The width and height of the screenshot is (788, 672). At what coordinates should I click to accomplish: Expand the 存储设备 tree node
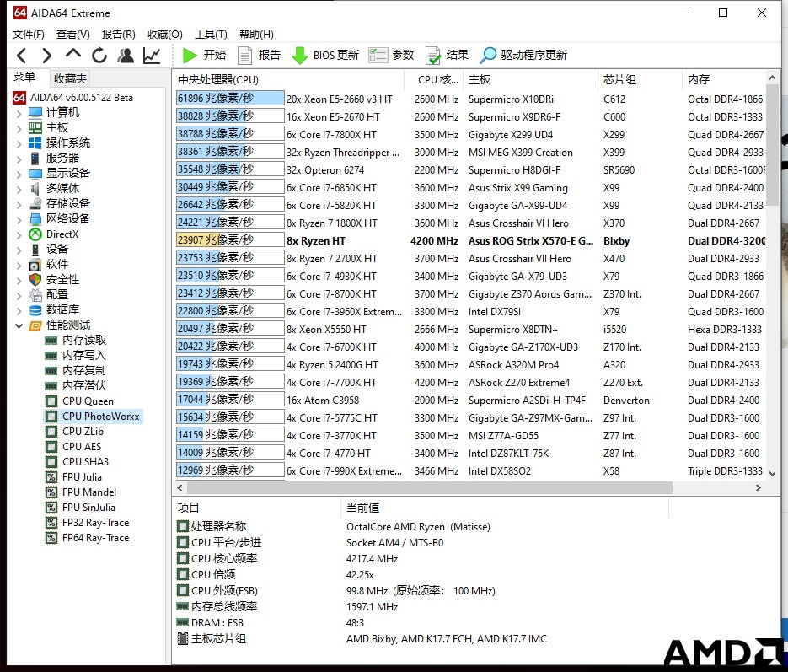pyautogui.click(x=19, y=204)
